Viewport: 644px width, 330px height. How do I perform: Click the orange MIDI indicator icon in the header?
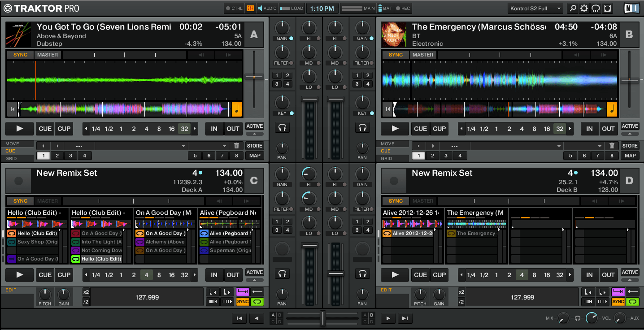click(250, 8)
